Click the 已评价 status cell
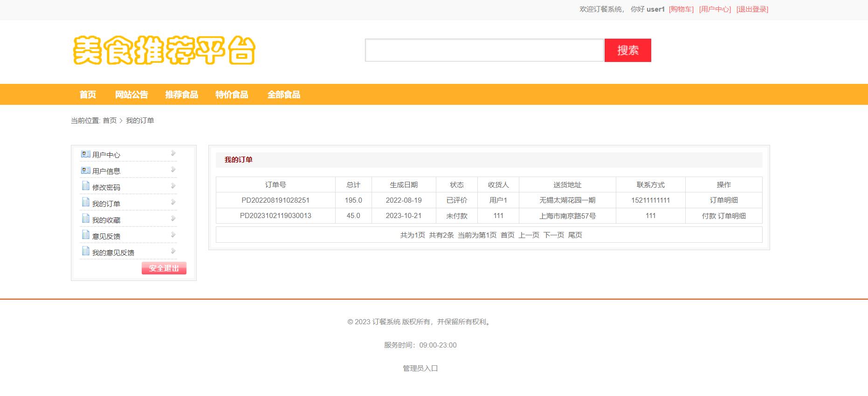868x396 pixels. [457, 200]
